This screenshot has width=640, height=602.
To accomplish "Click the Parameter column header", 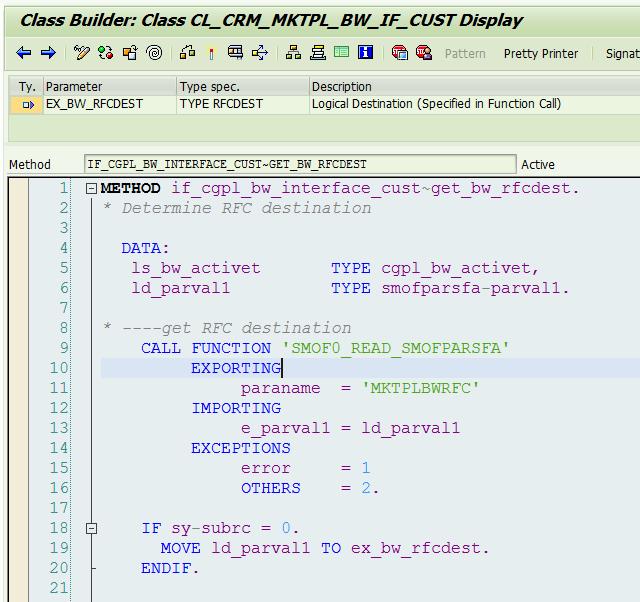I will coord(110,87).
